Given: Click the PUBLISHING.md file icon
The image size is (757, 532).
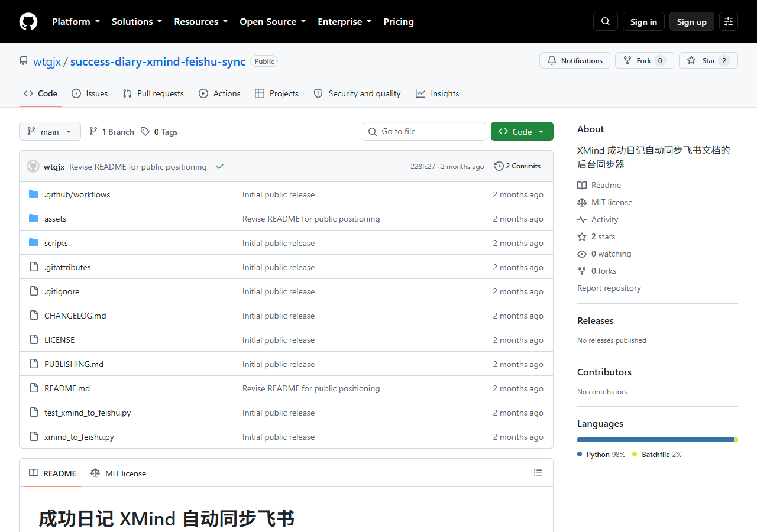Looking at the screenshot, I should [34, 364].
